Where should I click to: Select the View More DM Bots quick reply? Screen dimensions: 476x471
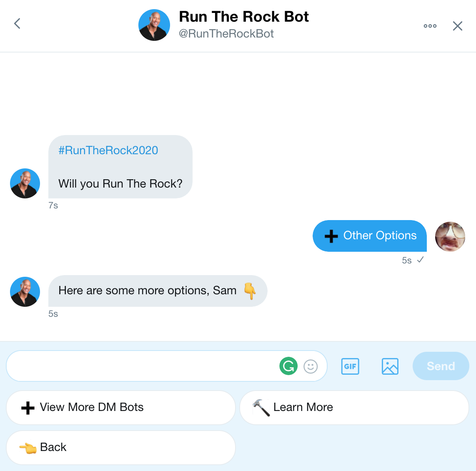click(121, 407)
